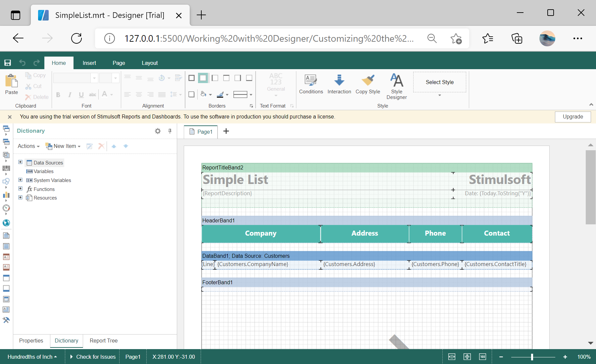Viewport: 596px width, 364px height.
Task: Click the Save report icon
Action: pyautogui.click(x=7, y=63)
